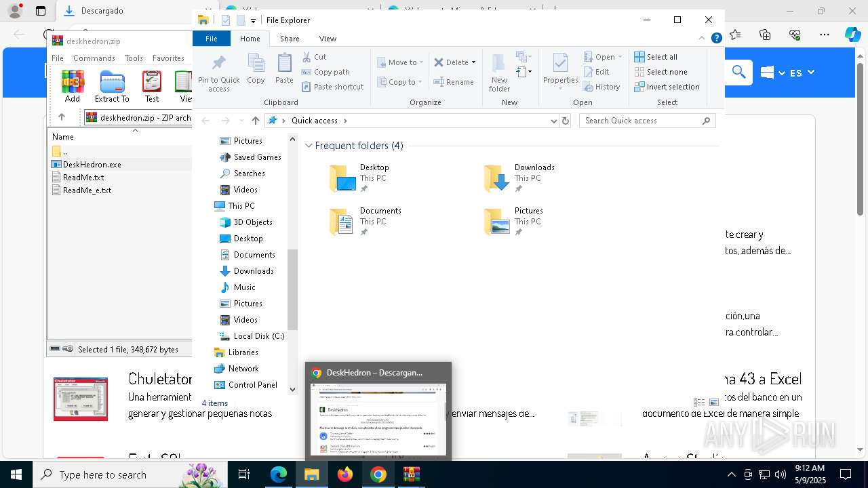The width and height of the screenshot is (868, 488).
Task: Collapse Frequent folders group
Action: coord(309,146)
